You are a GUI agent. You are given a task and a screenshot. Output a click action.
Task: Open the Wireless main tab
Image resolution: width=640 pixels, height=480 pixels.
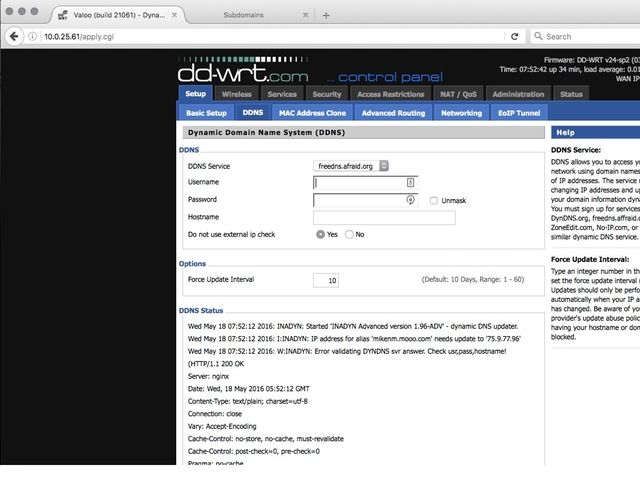237,94
